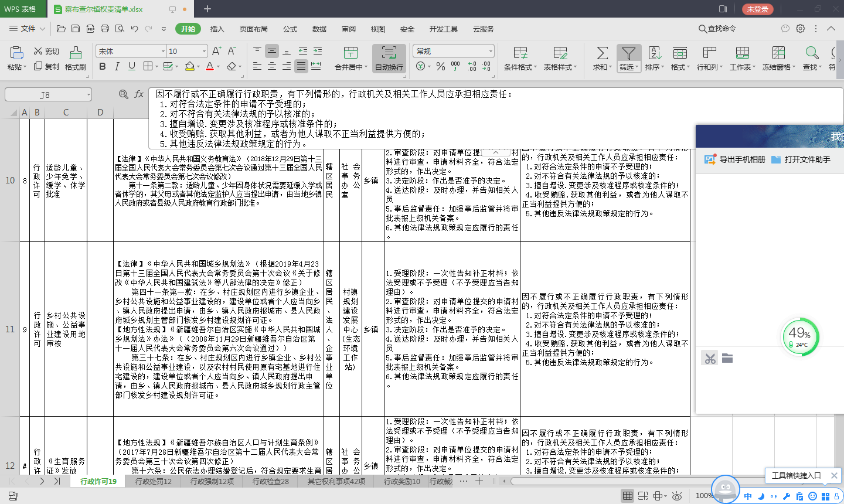Insert function with the fx icon
Image resolution: width=844 pixels, height=504 pixels.
click(x=139, y=94)
